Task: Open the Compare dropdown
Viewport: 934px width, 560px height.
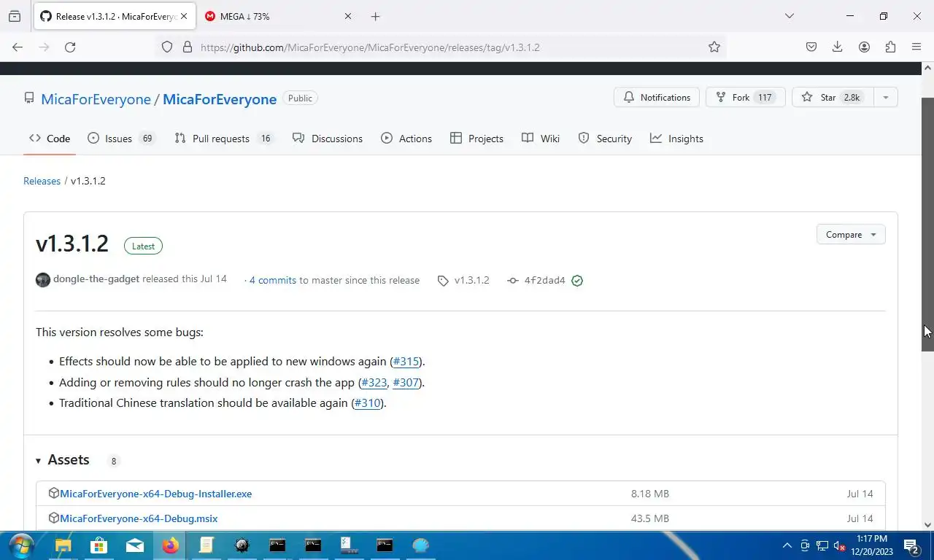Action: (851, 235)
